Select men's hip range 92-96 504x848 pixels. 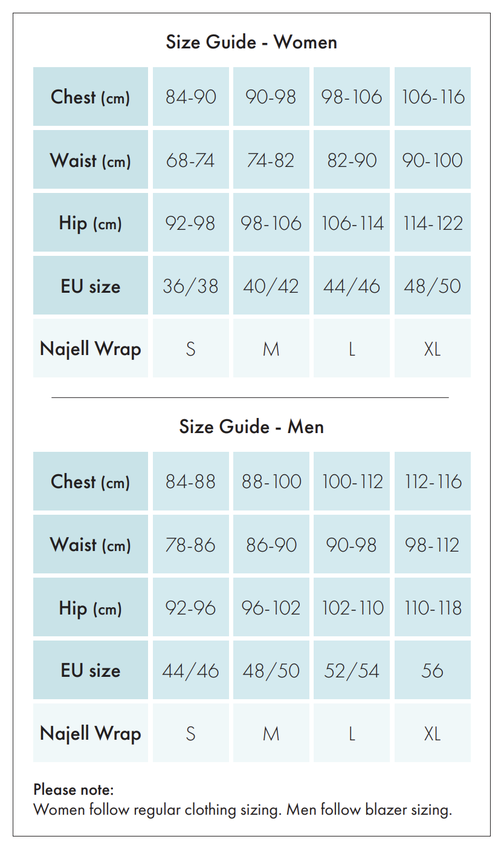pos(191,607)
